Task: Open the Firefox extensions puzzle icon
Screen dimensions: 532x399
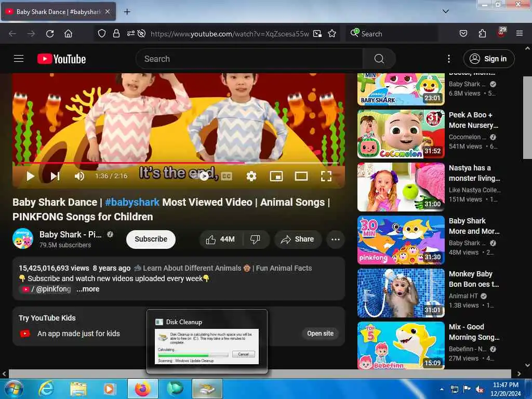Action: [482, 33]
